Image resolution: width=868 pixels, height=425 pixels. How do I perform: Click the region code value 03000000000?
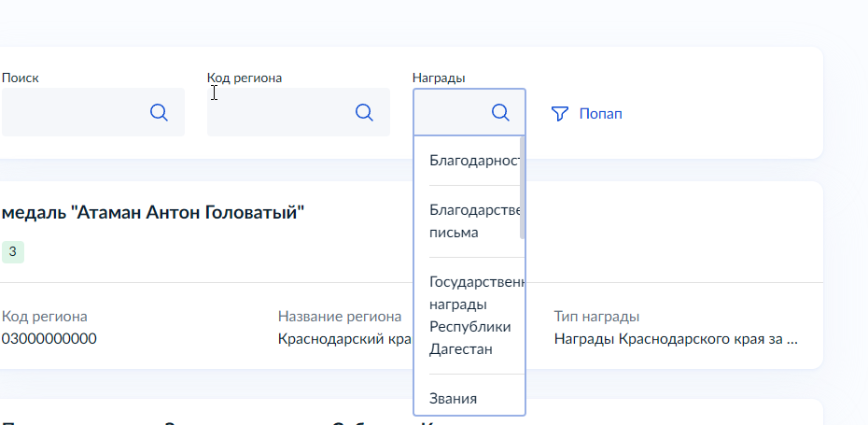pos(49,338)
